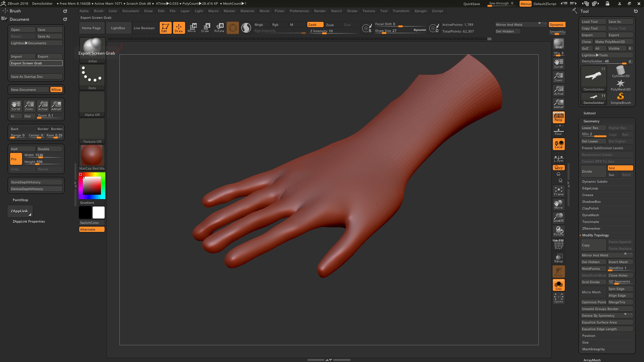Click the Divide button
Image resolution: width=644 pixels, height=362 pixels.
pyautogui.click(x=593, y=171)
